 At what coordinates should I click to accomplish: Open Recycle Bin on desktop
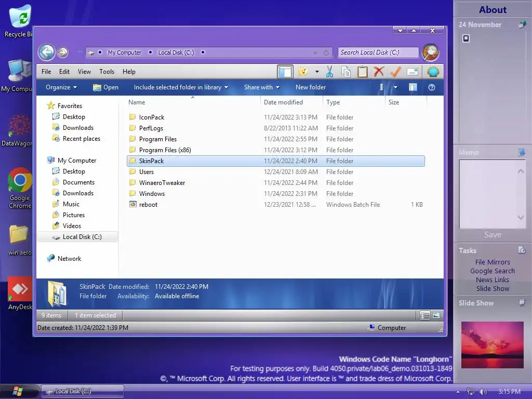coord(19,21)
